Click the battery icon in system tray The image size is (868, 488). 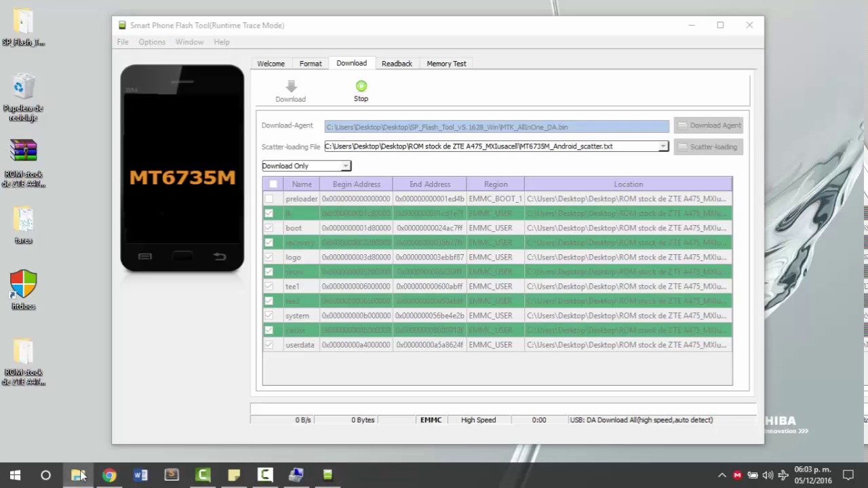[x=753, y=475]
